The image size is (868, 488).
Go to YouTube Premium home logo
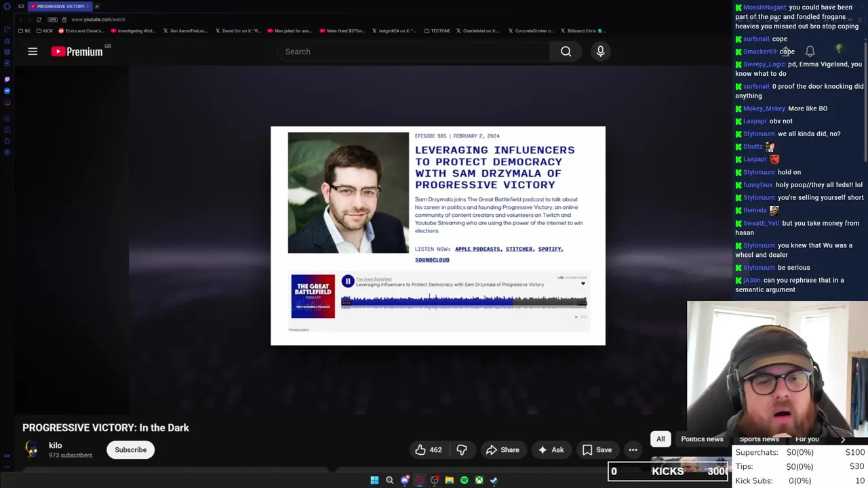(x=77, y=52)
